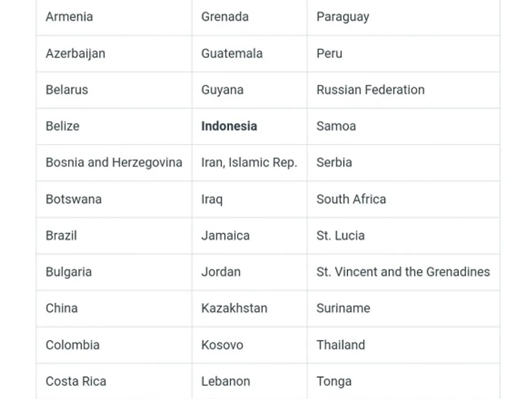
Task: Select the Botswana table cell
Action: click(74, 199)
